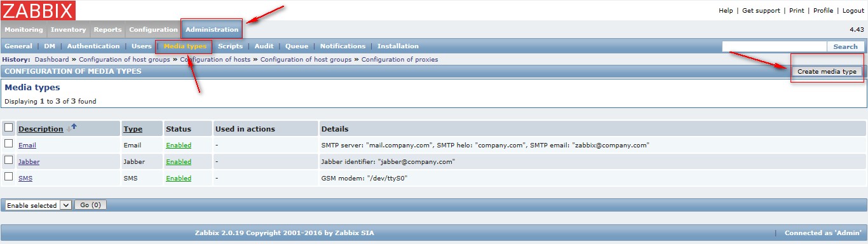Open the 'Enable selected' dropdown
This screenshot has height=244, width=868.
point(38,205)
